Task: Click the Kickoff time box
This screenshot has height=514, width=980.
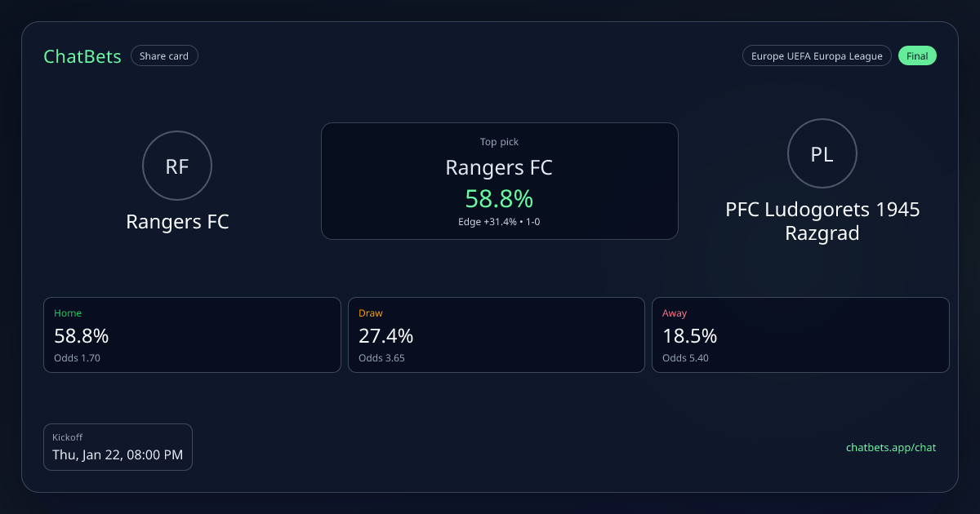Action: click(118, 447)
